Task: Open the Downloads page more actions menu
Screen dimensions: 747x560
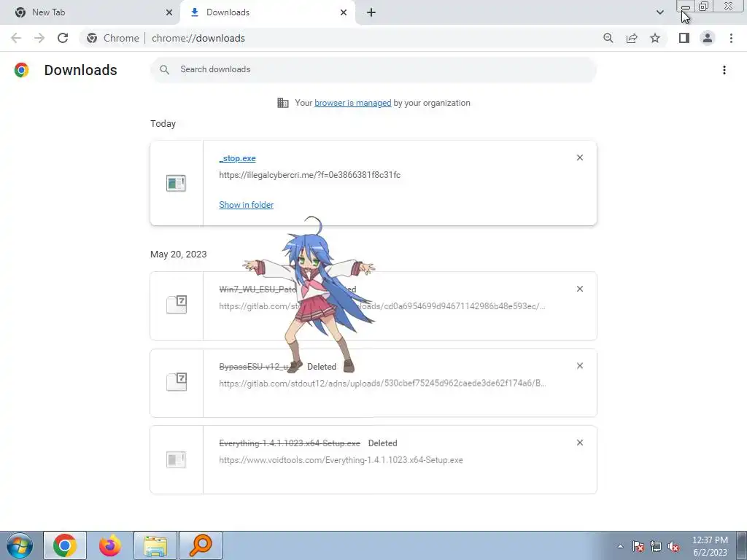Action: coord(724,70)
